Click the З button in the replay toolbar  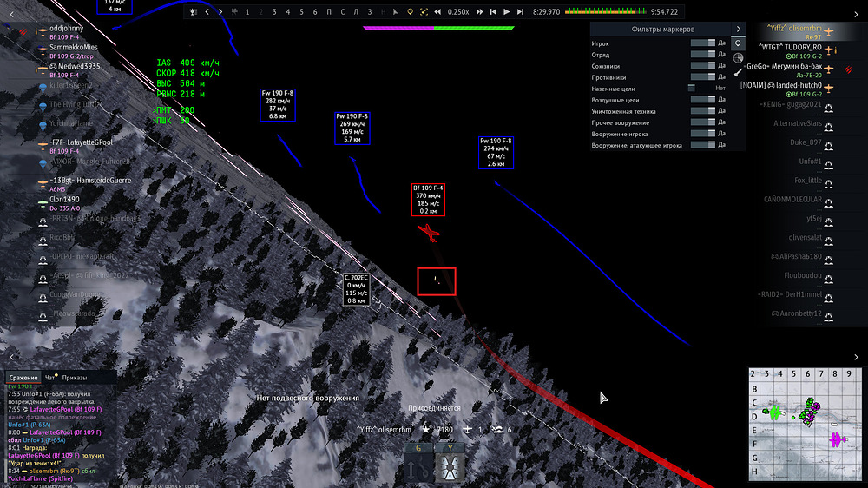click(x=370, y=11)
